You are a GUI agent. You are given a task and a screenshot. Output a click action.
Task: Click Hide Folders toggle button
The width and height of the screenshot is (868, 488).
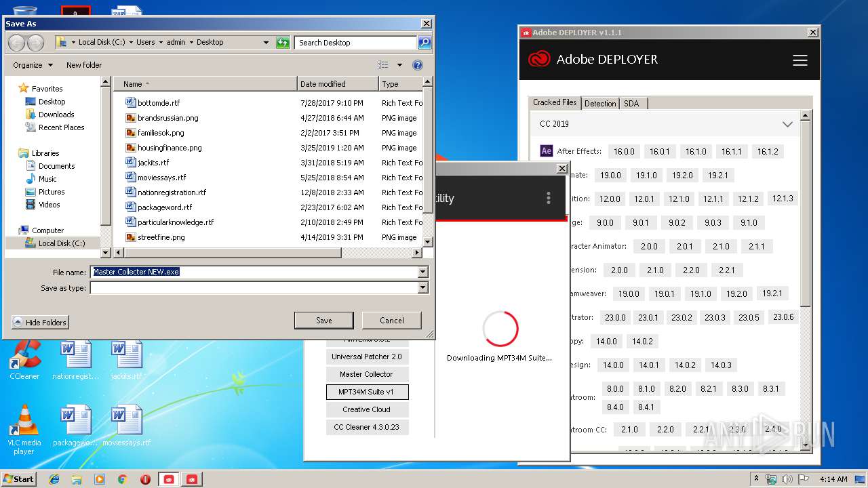[x=40, y=323]
